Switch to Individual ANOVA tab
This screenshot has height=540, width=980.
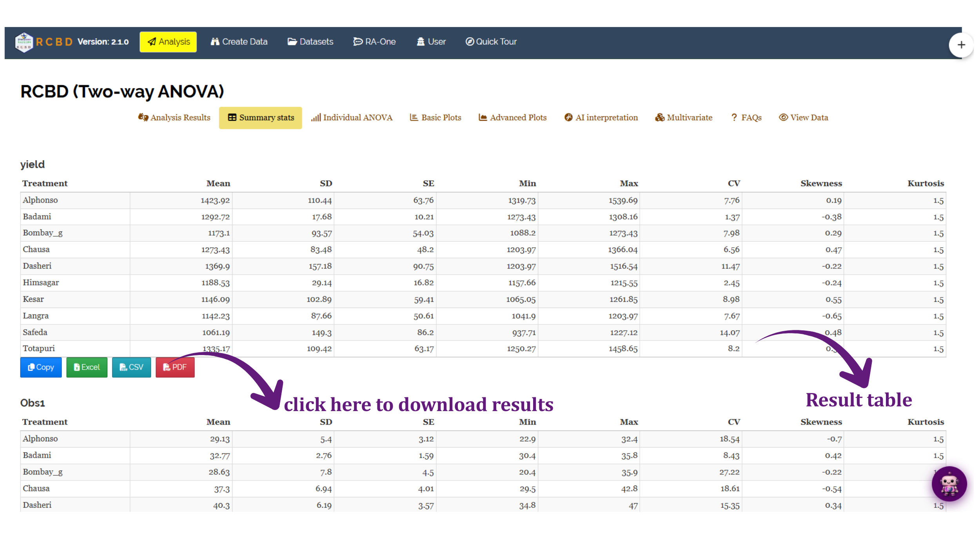point(352,118)
